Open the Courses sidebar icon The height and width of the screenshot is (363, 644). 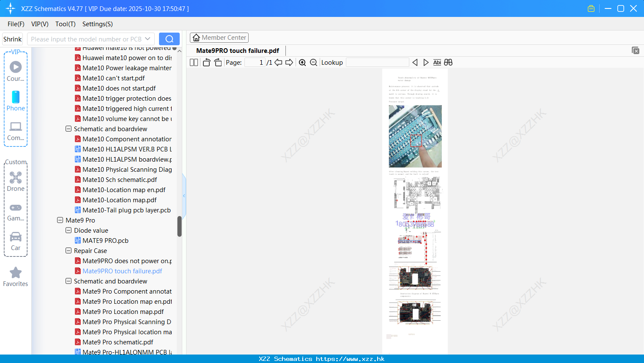point(16,71)
